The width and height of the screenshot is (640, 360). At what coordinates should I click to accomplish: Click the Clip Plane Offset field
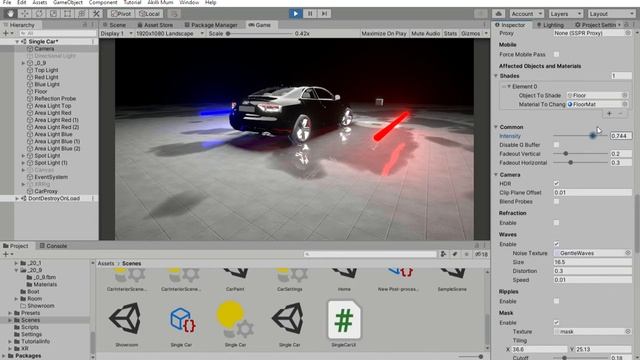[x=593, y=193]
